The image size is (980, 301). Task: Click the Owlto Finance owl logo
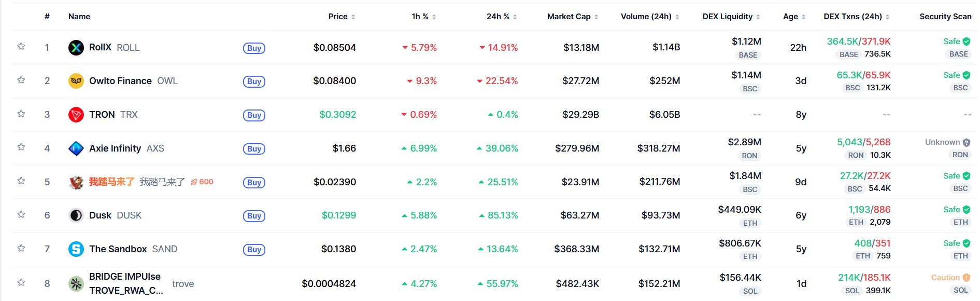coord(76,81)
